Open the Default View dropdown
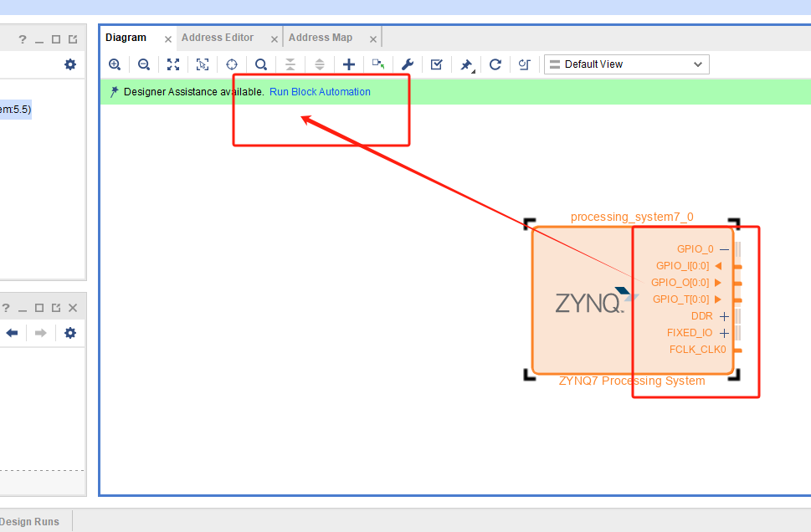 pos(626,64)
